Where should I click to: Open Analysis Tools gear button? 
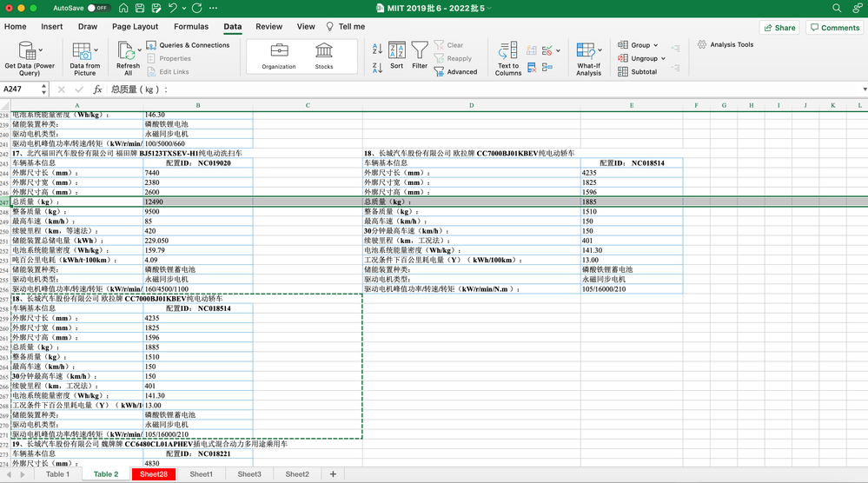pyautogui.click(x=726, y=45)
